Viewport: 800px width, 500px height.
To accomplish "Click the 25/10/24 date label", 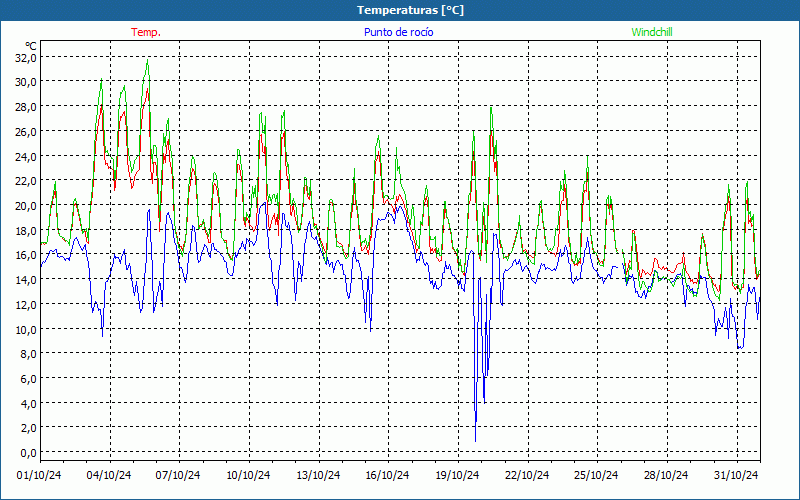I will pos(596,475).
